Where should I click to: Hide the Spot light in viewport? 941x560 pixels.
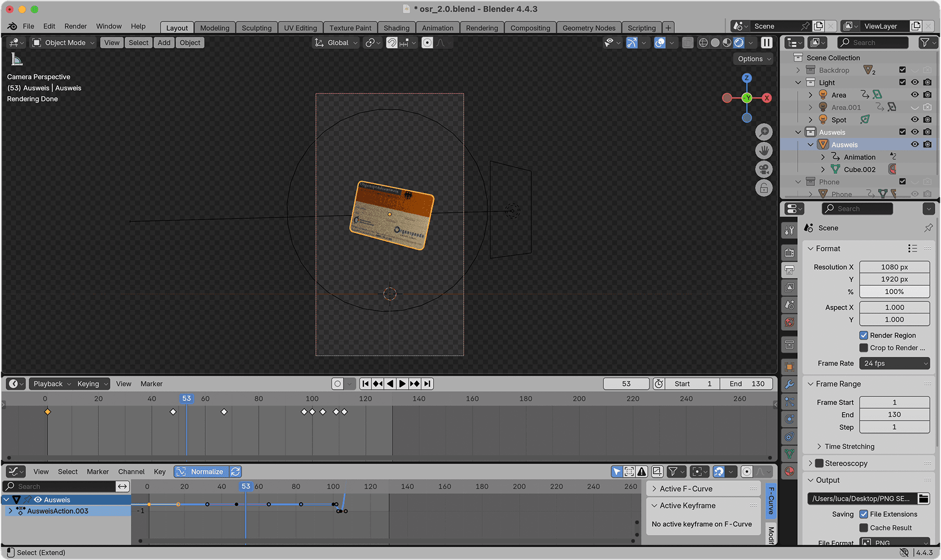[914, 120]
